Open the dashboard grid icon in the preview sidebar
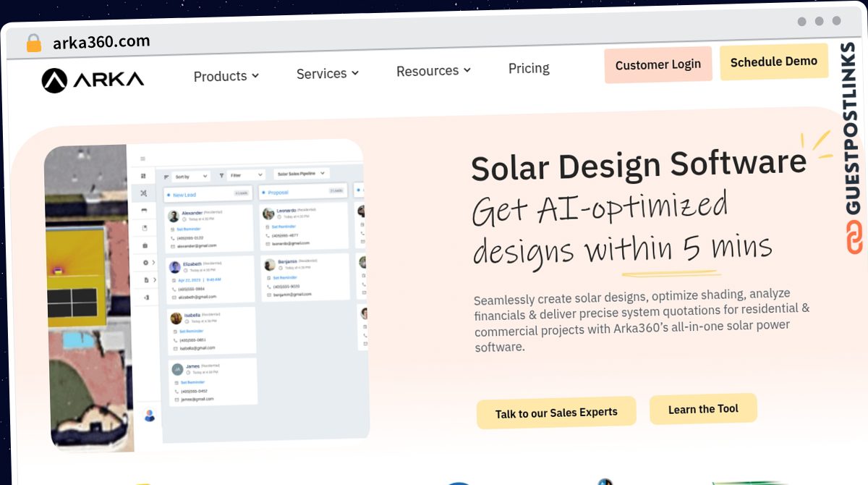Image resolution: width=868 pixels, height=485 pixels. (x=143, y=176)
